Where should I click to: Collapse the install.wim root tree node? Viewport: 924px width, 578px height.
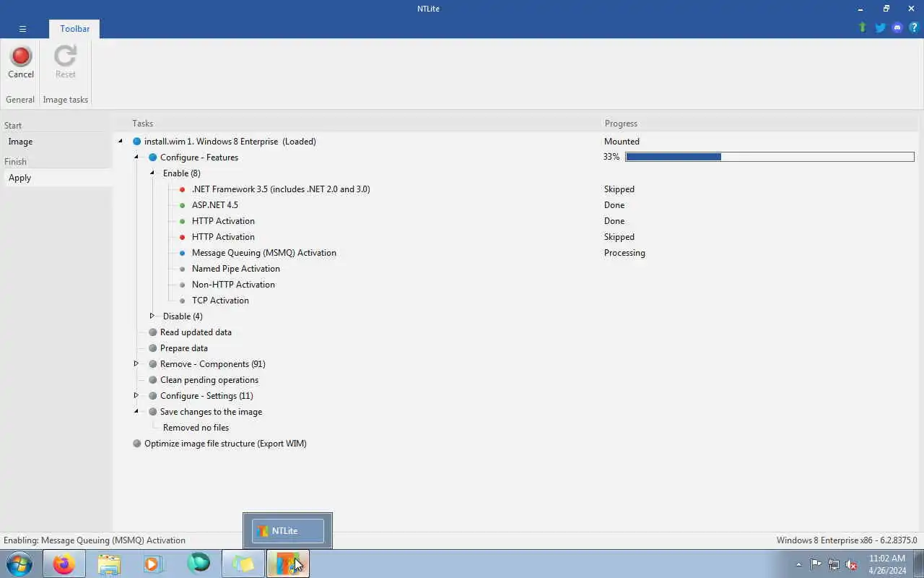coord(121,142)
